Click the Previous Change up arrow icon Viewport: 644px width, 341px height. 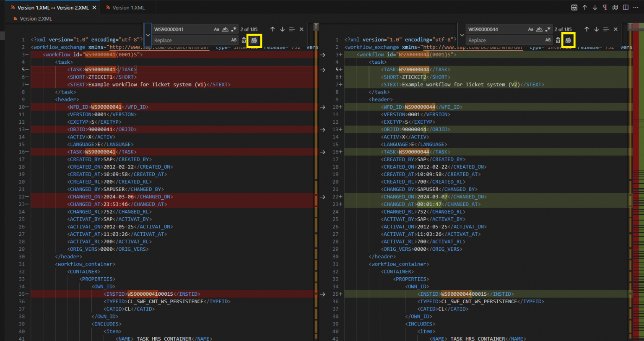tap(585, 7)
